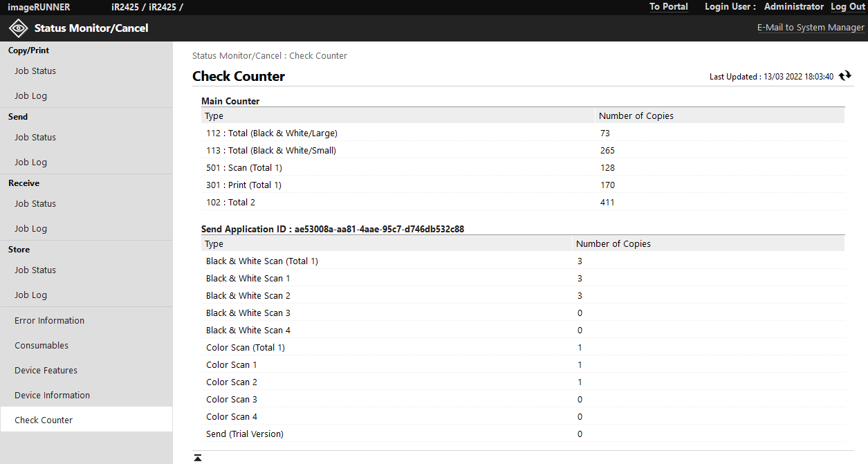Viewport: 868px width, 464px height.
Task: Click the To Portal link
Action: [x=669, y=7]
